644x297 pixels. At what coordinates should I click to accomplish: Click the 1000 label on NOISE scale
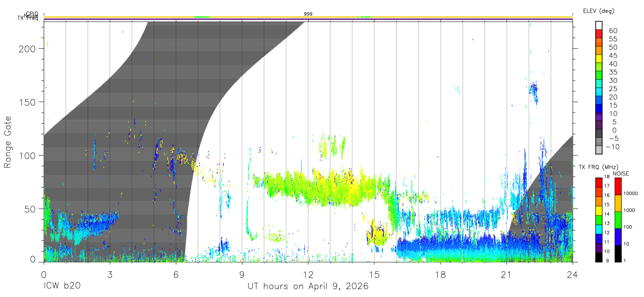point(630,210)
